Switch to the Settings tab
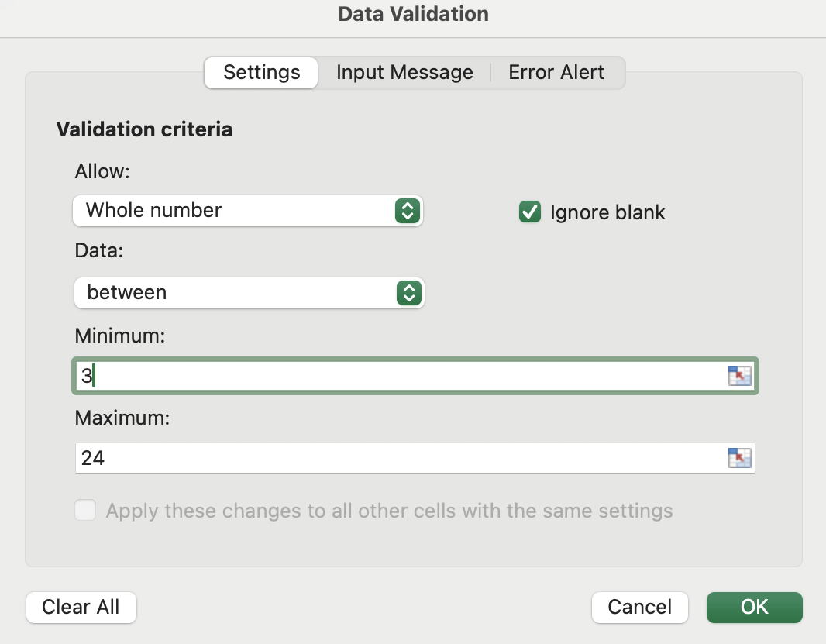826x644 pixels. pyautogui.click(x=261, y=73)
